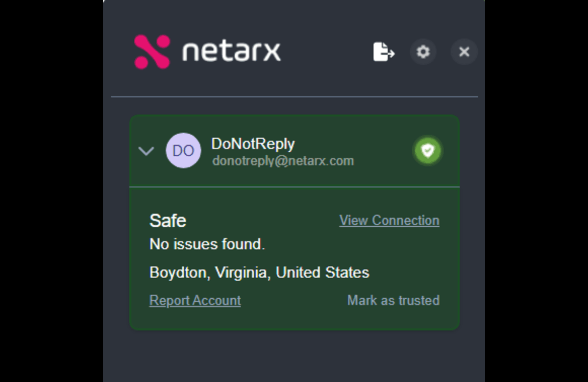Viewport: 588px width, 382px height.
Task: Open settings with the gear icon
Action: (423, 51)
